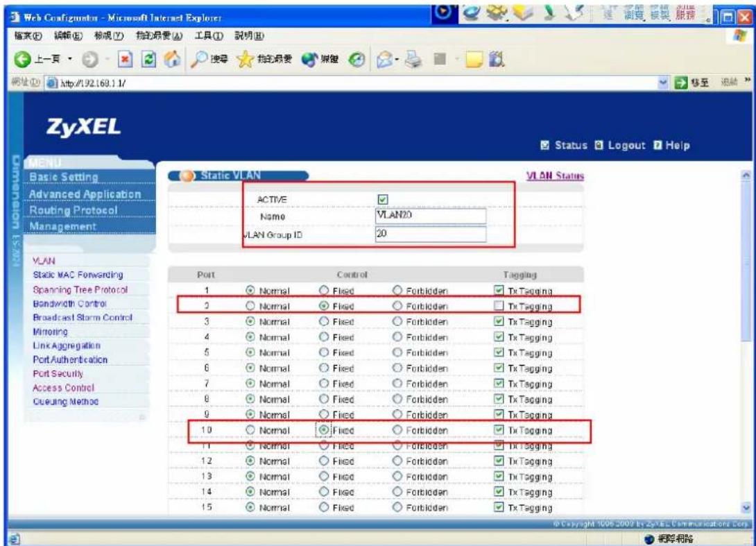Select Normal for port 10

[250, 429]
